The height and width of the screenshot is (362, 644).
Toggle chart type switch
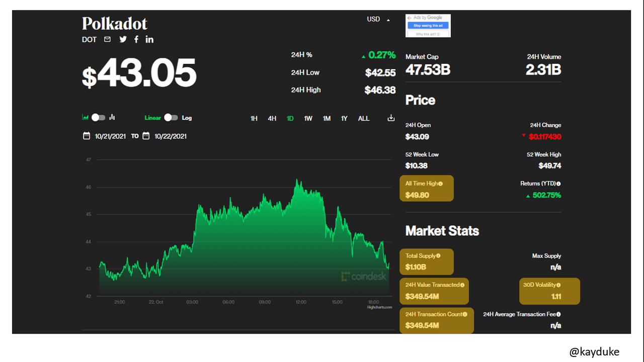click(98, 117)
